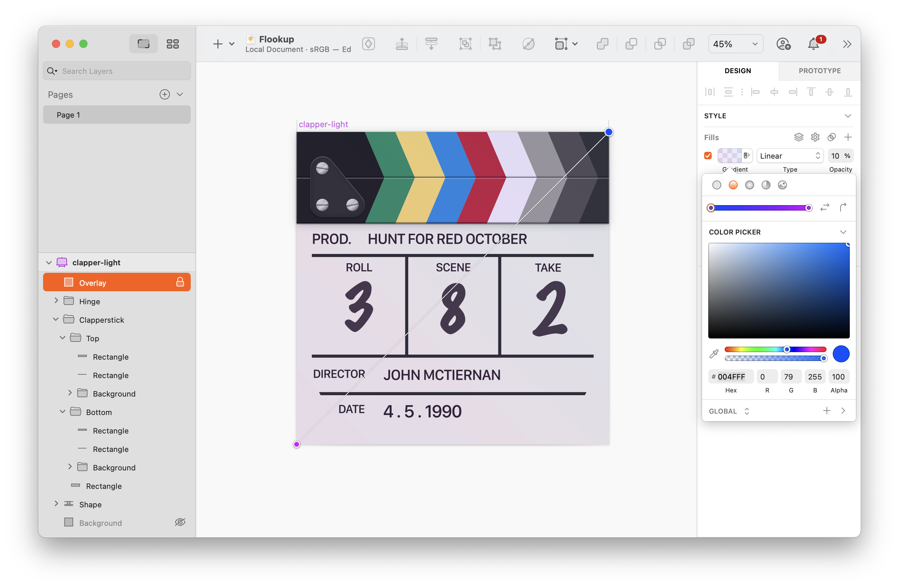Screen dimensions: 899x588
Task: Switch to components grid view
Action: (x=173, y=44)
